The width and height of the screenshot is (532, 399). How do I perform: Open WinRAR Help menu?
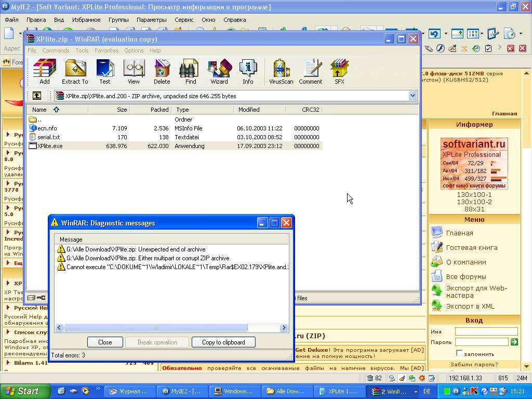click(155, 50)
